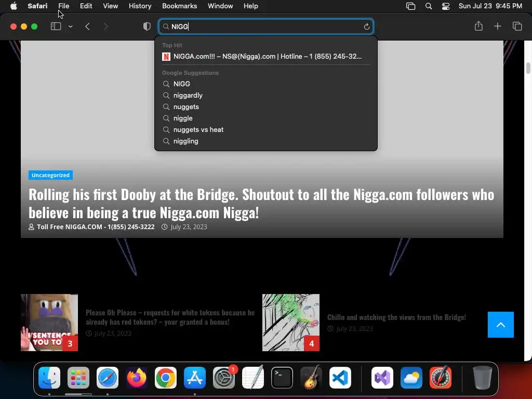Select the 'niggling' Google suggestion

pyautogui.click(x=266, y=141)
